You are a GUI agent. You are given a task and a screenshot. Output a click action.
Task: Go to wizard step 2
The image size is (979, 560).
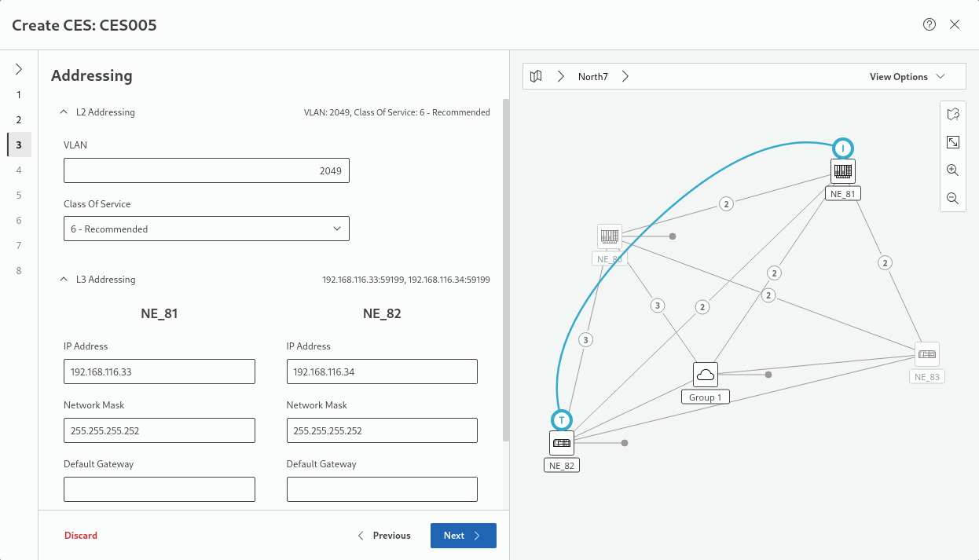[19, 120]
